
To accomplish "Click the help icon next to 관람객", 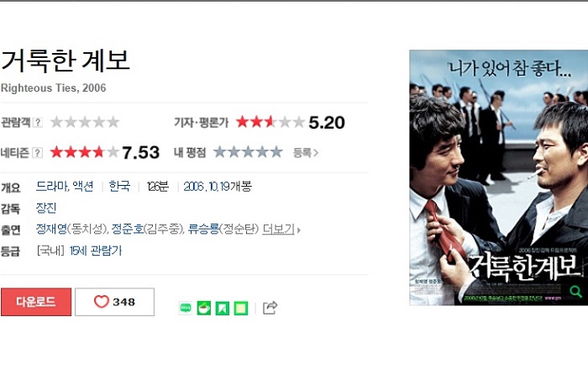I will [38, 122].
